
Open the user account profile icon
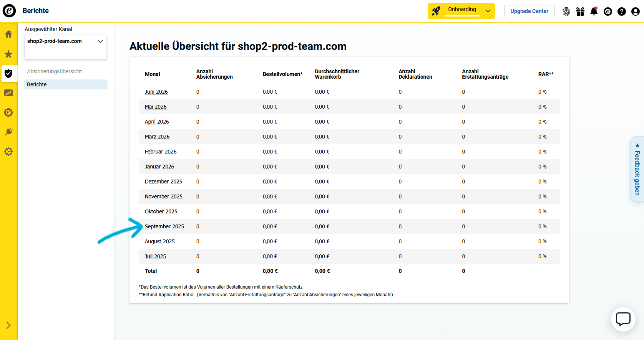click(x=636, y=12)
